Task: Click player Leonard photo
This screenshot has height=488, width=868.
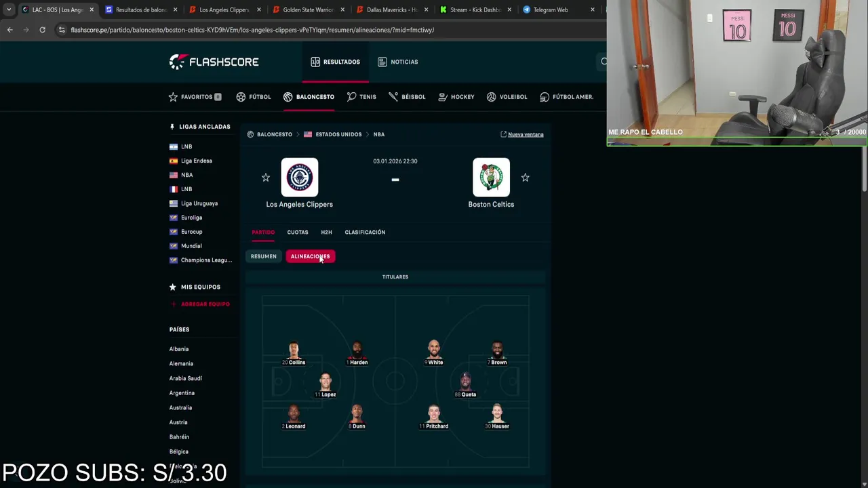Action: (294, 413)
